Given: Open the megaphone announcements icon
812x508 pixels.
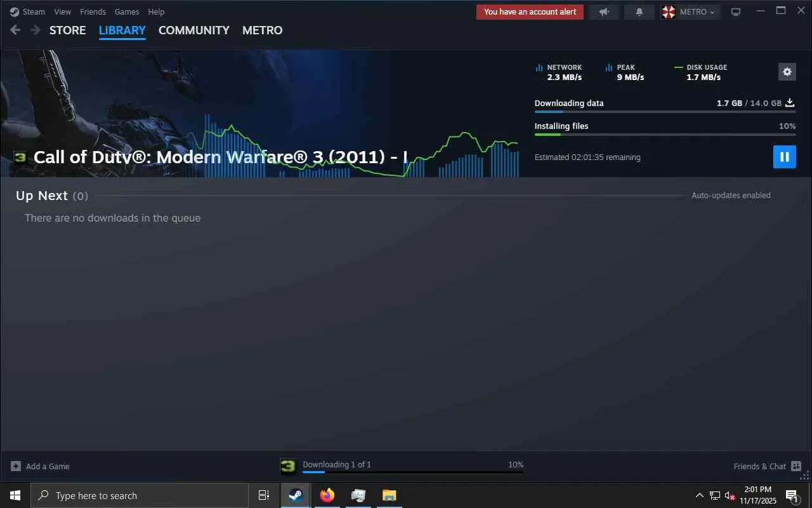Looking at the screenshot, I should pos(604,11).
